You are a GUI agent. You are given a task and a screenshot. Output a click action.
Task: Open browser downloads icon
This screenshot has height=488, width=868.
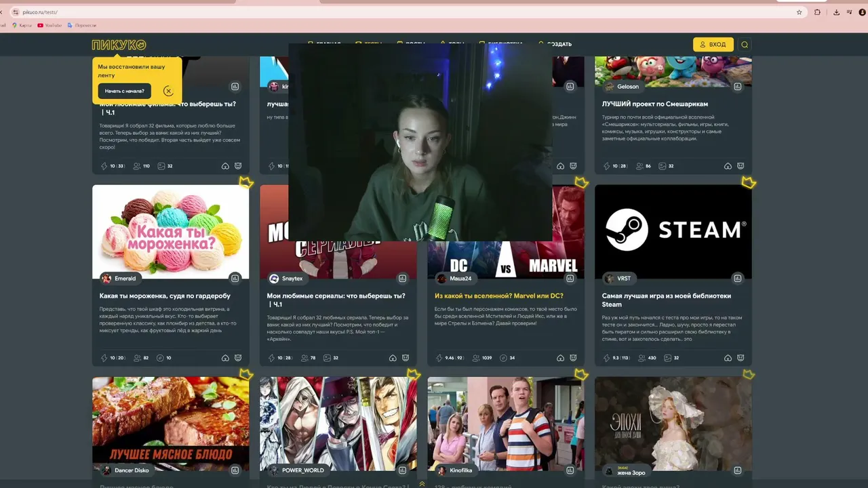(836, 12)
